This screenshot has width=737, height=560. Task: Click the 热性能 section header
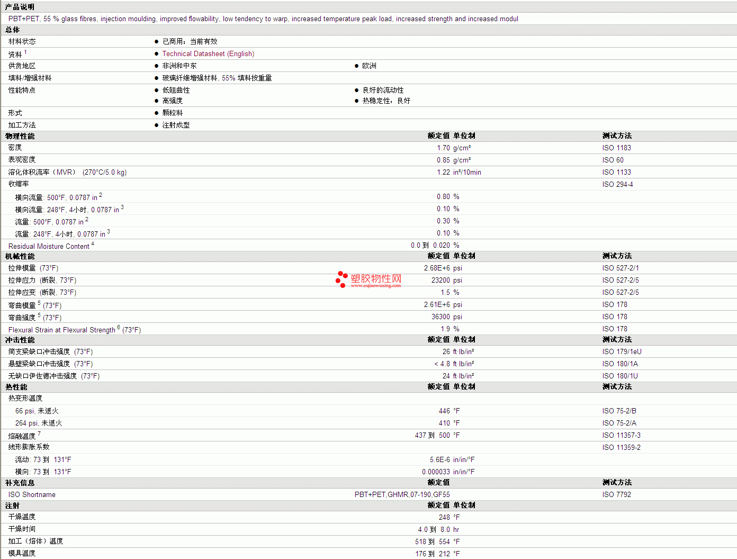(16, 387)
